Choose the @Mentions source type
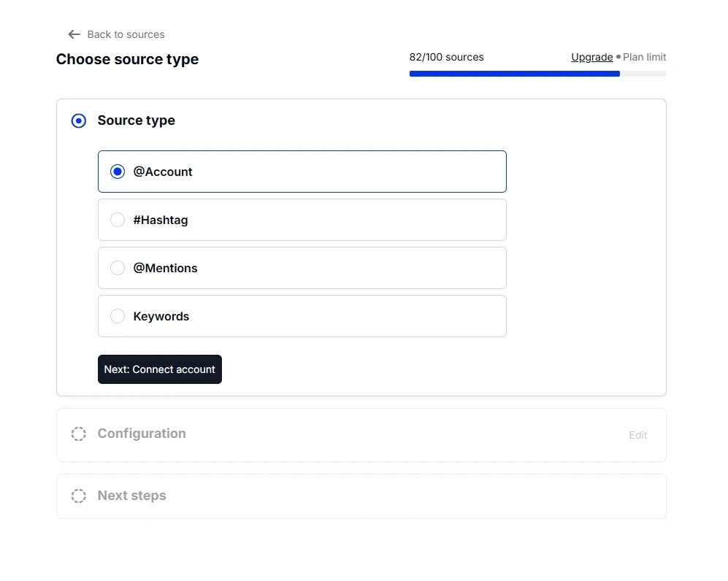The width and height of the screenshot is (728, 581). 302,268
